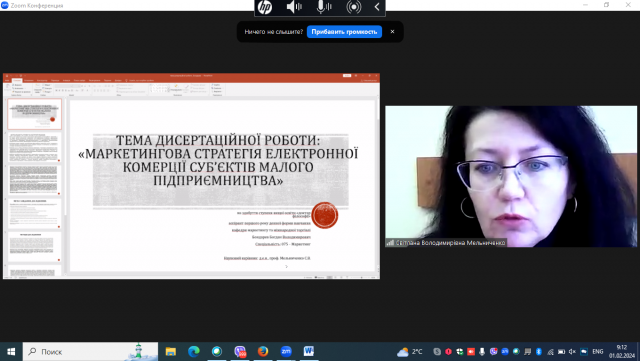This screenshot has width=640, height=361.
Task: Click the Viber tray icon with notification
Action: tap(493, 352)
